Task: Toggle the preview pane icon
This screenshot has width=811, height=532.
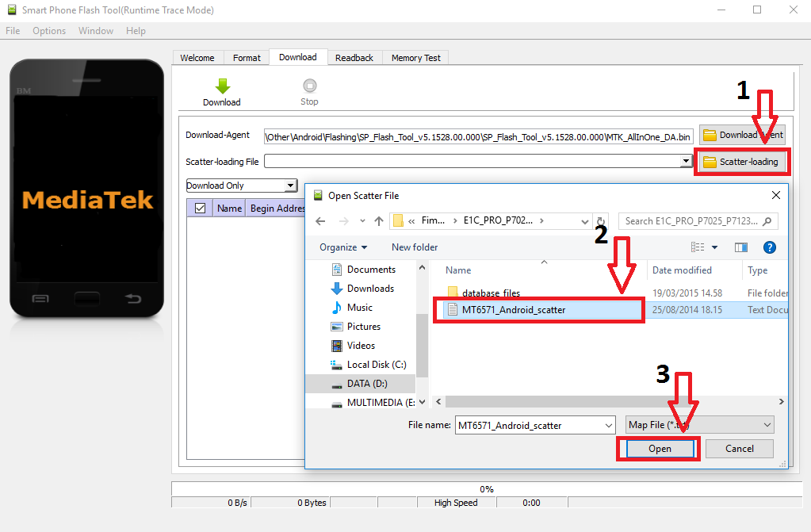Action: (741, 247)
